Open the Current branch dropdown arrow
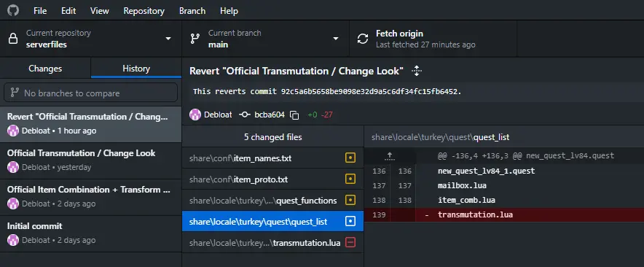The image size is (644, 267). (x=336, y=39)
